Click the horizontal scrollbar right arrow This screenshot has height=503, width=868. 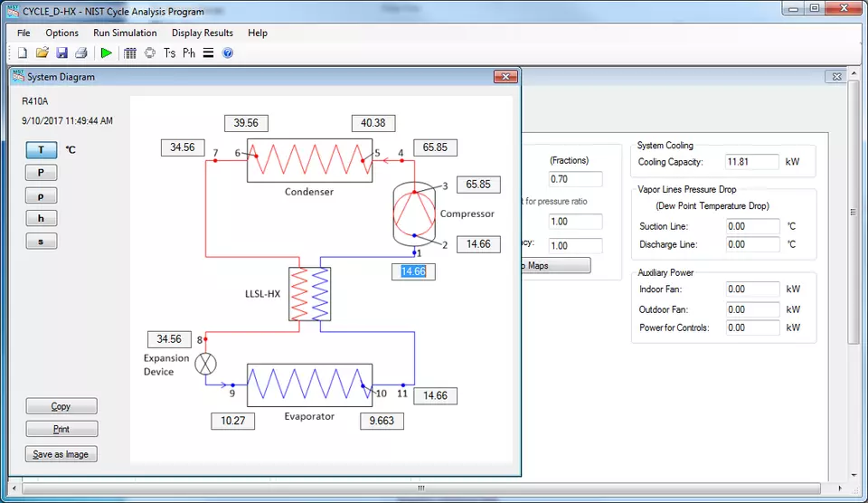pos(840,488)
